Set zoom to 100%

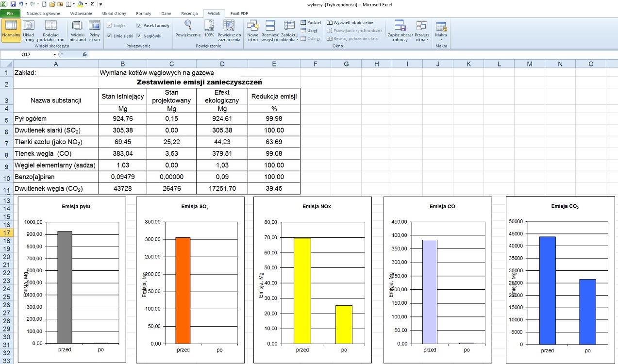[209, 29]
